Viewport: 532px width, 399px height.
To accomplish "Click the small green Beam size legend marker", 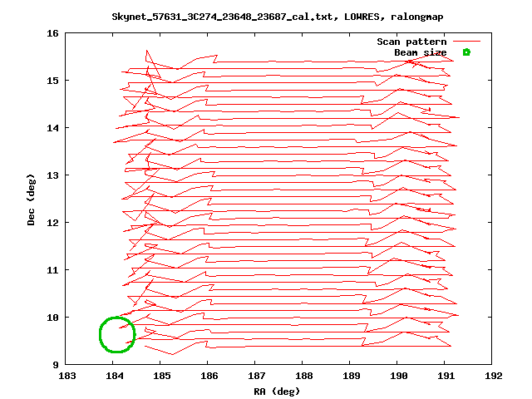I will (467, 52).
